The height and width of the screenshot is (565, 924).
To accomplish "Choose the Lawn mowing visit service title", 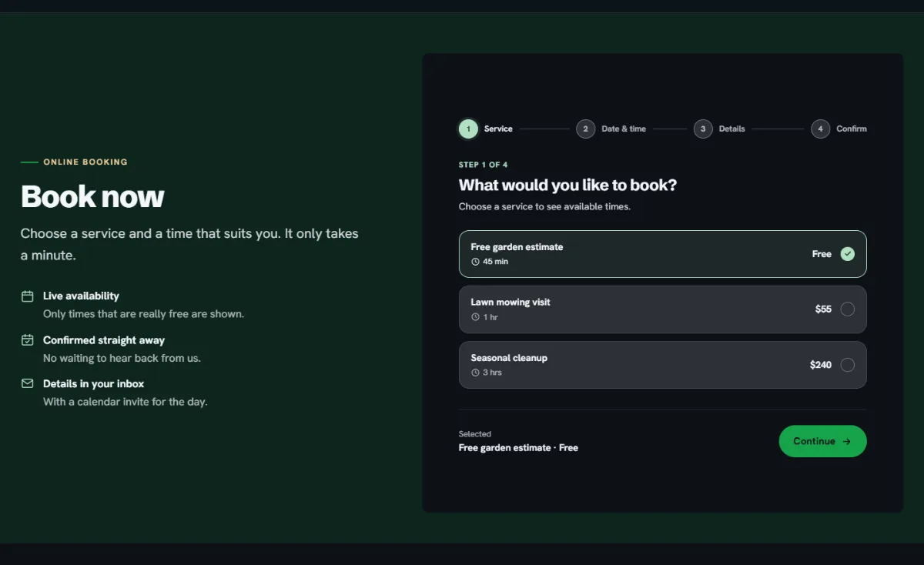I will click(511, 303).
